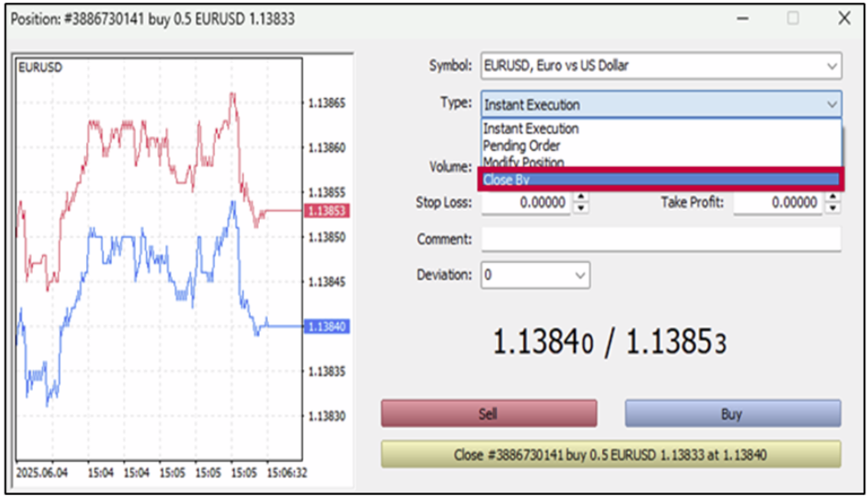This screenshot has width=868, height=496.
Task: Click the Stop Loss value field
Action: coord(526,203)
